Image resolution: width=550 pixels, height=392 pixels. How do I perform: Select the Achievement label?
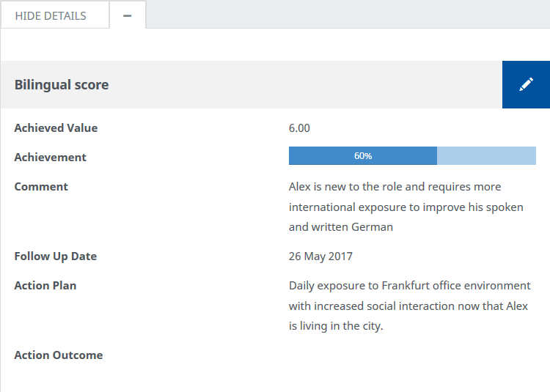(x=50, y=158)
